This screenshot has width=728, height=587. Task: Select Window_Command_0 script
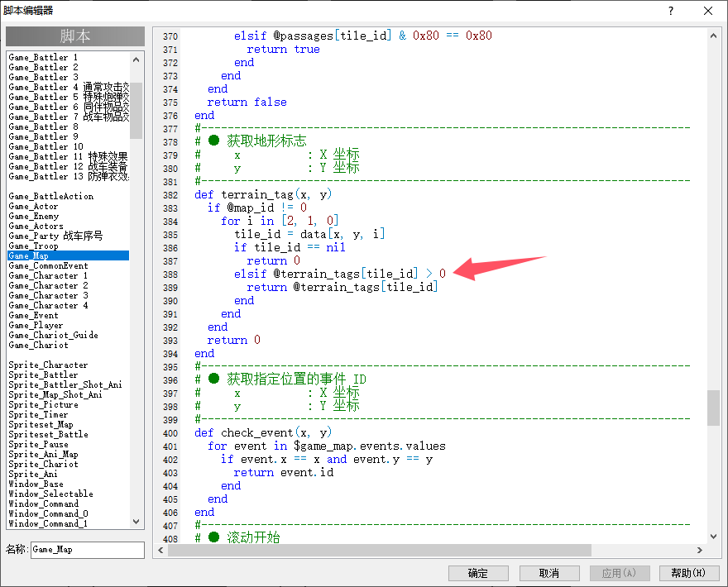click(x=48, y=513)
